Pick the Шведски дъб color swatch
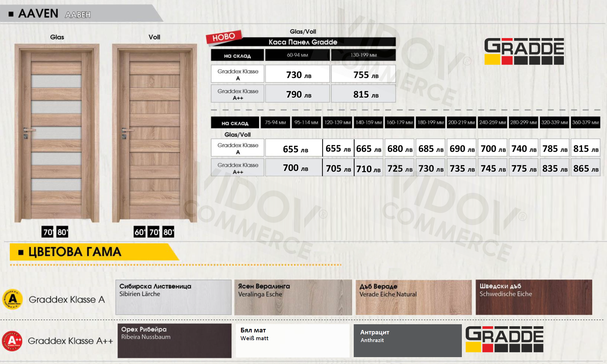The height and width of the screenshot is (364, 607). pyautogui.click(x=534, y=297)
